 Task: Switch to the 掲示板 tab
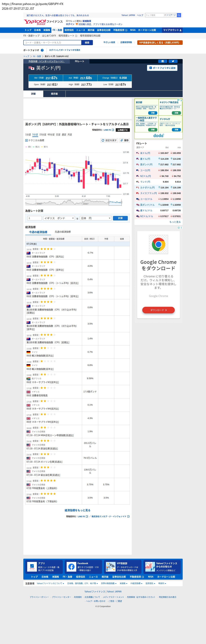click(x=54, y=94)
